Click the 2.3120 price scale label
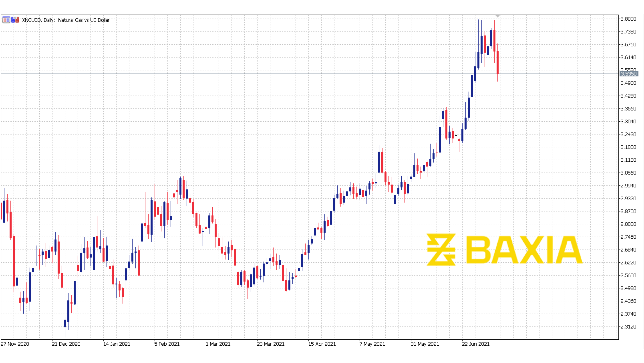Image resolution: width=644 pixels, height=363 pixels. click(x=628, y=327)
